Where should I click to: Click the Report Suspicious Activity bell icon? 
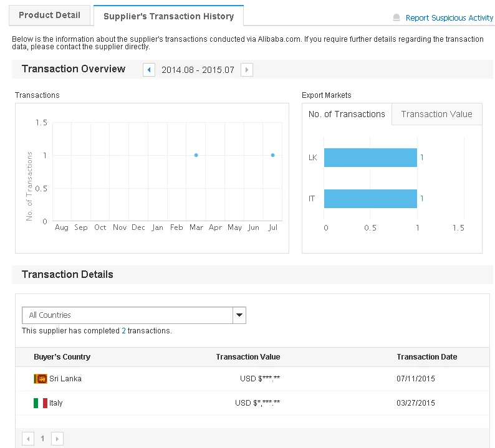(396, 18)
